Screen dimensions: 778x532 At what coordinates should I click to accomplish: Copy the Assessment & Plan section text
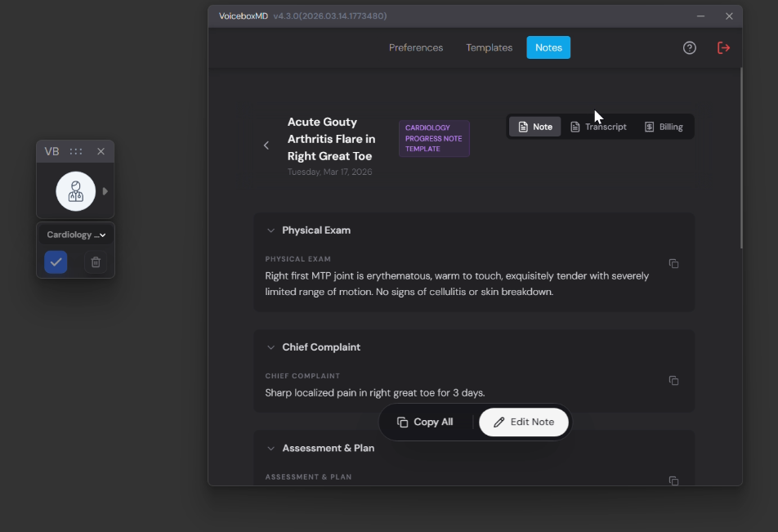(x=673, y=481)
